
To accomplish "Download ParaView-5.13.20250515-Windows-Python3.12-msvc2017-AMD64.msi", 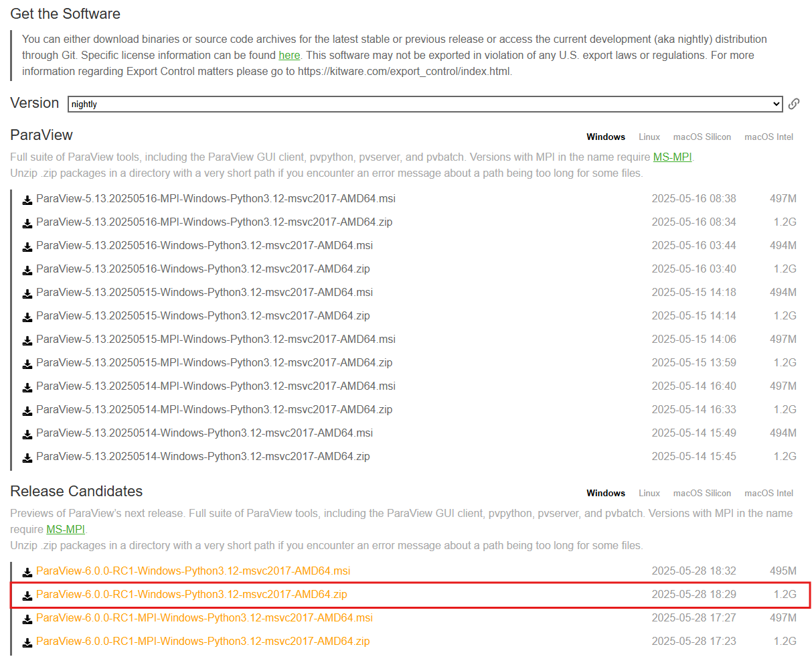I will tap(204, 292).
